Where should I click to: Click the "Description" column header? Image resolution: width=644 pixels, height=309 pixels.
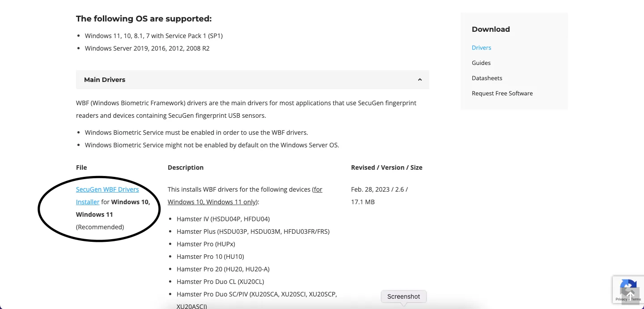pyautogui.click(x=186, y=167)
